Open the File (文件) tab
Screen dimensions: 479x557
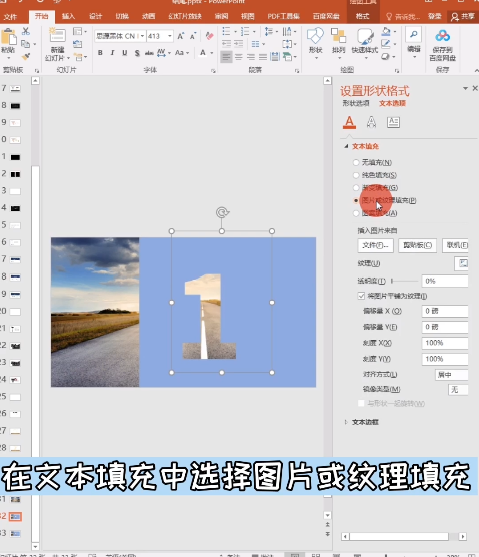pyautogui.click(x=10, y=17)
